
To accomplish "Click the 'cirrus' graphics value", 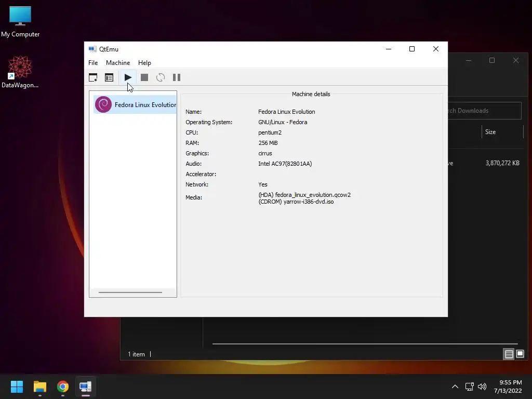I will 265,153.
